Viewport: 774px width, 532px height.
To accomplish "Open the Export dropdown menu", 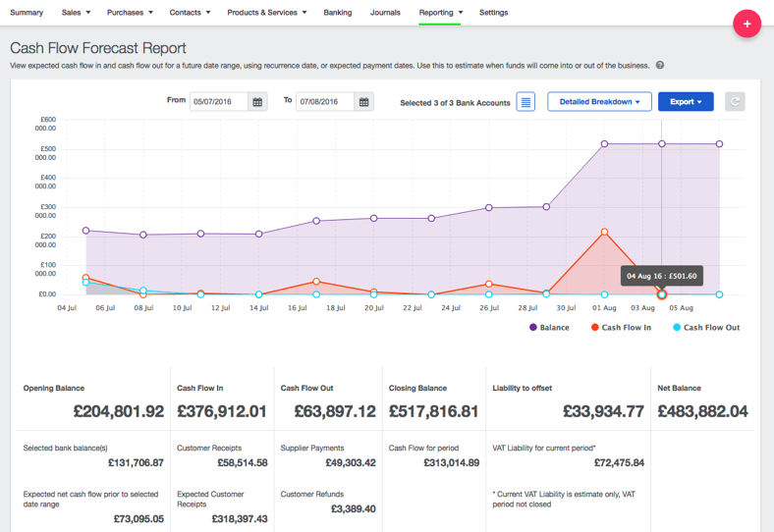I will (x=685, y=102).
